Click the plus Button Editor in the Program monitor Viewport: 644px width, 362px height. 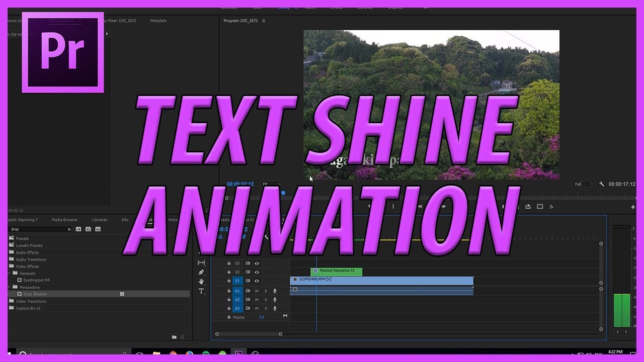coord(632,207)
